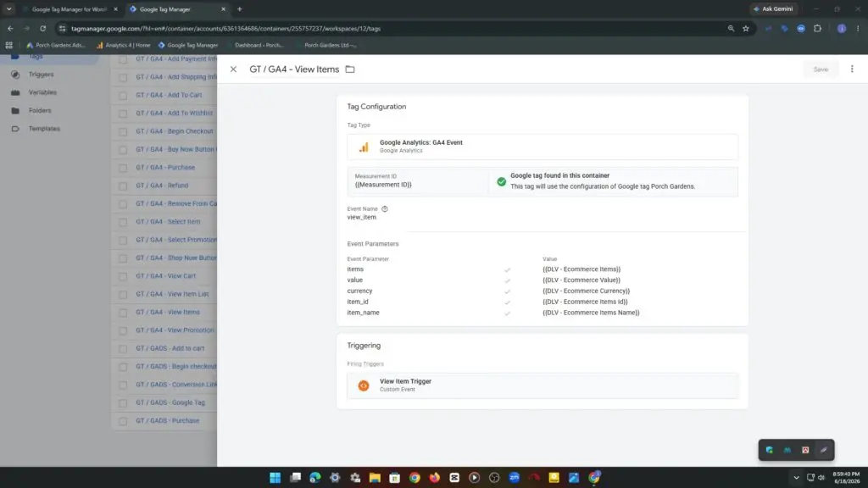Open the View Item Trigger firing trigger

point(542,385)
